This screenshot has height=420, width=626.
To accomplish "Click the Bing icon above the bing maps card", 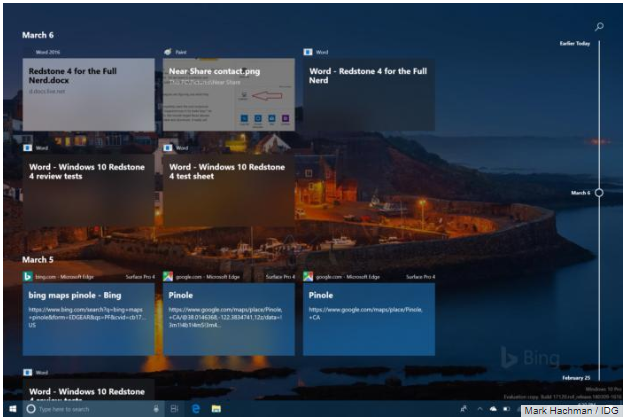I will pos(28,276).
